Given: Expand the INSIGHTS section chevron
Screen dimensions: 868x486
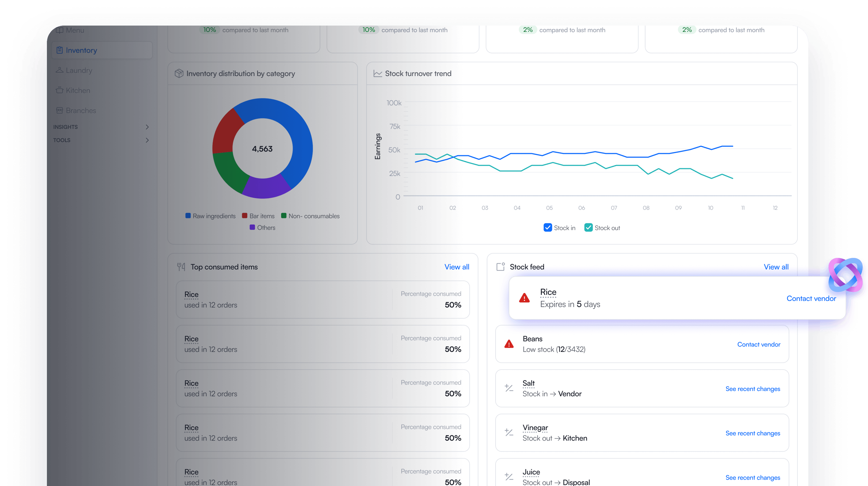Looking at the screenshot, I should tap(147, 127).
